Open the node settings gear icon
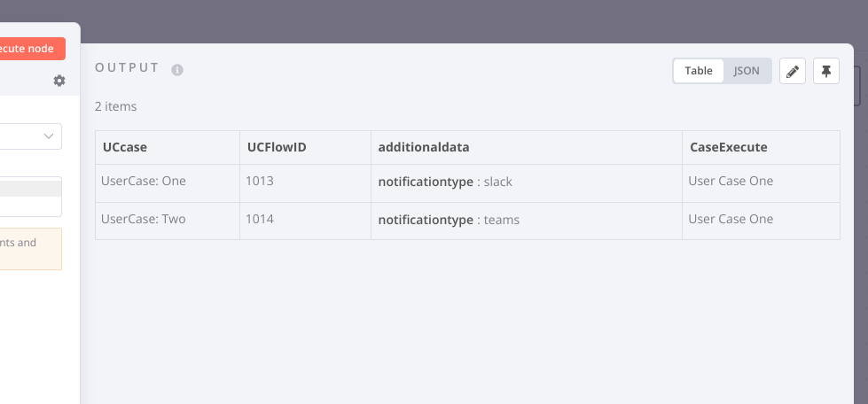The height and width of the screenshot is (404, 868). [59, 81]
